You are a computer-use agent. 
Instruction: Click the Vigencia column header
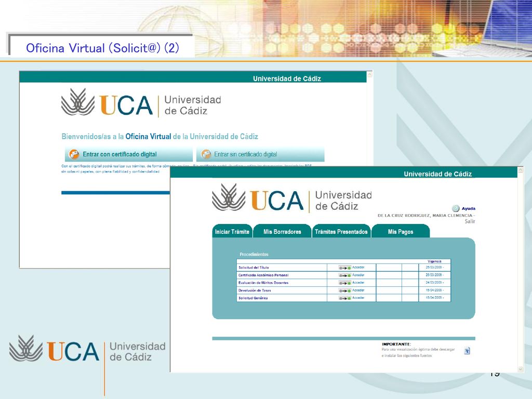point(434,262)
